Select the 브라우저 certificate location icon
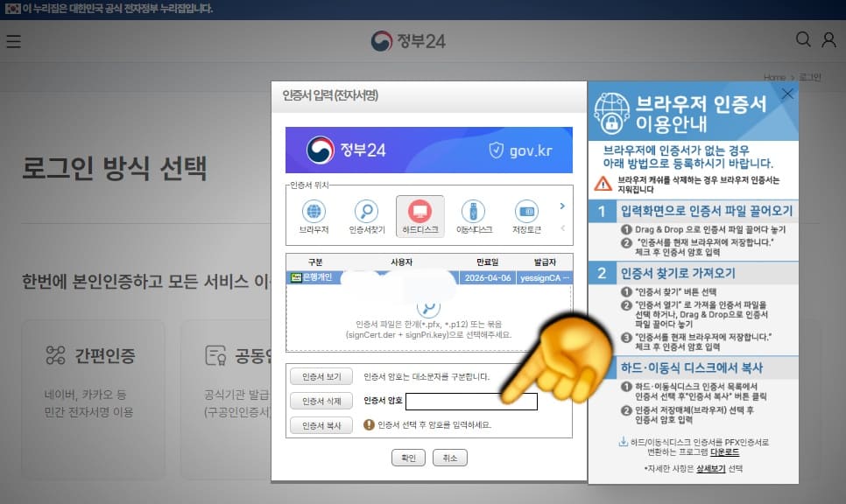The width and height of the screenshot is (846, 504). point(314,211)
